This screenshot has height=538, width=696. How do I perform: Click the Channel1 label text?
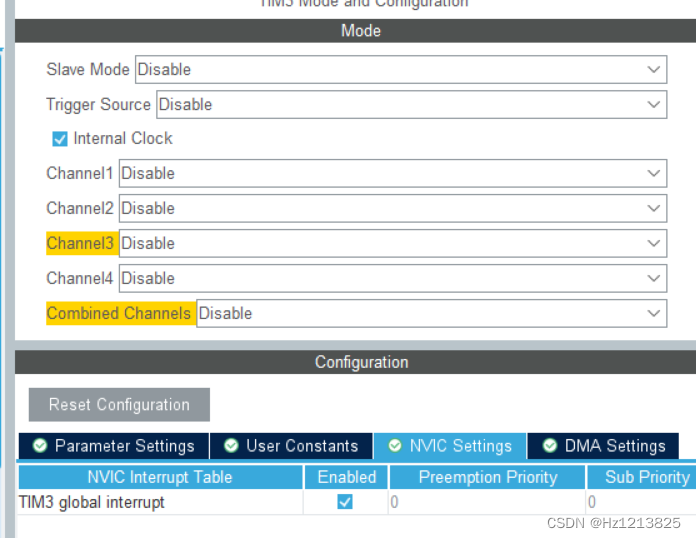click(x=80, y=174)
